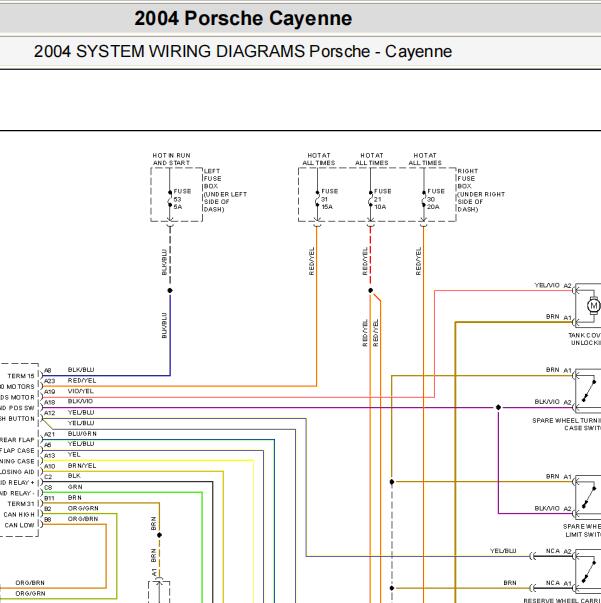Click the A12 YEL/BLU pin label

point(69,413)
